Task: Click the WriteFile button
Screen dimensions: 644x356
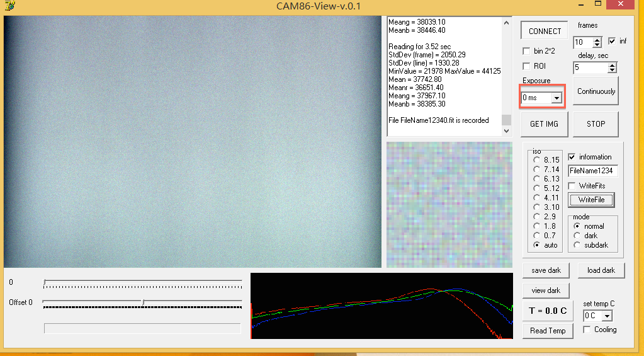Action: [x=591, y=200]
